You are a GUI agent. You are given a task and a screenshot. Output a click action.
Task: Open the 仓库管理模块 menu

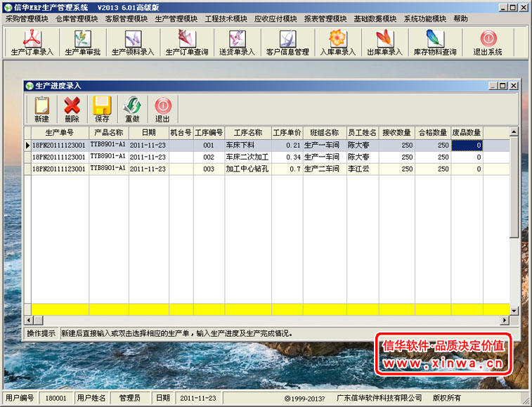(77, 19)
